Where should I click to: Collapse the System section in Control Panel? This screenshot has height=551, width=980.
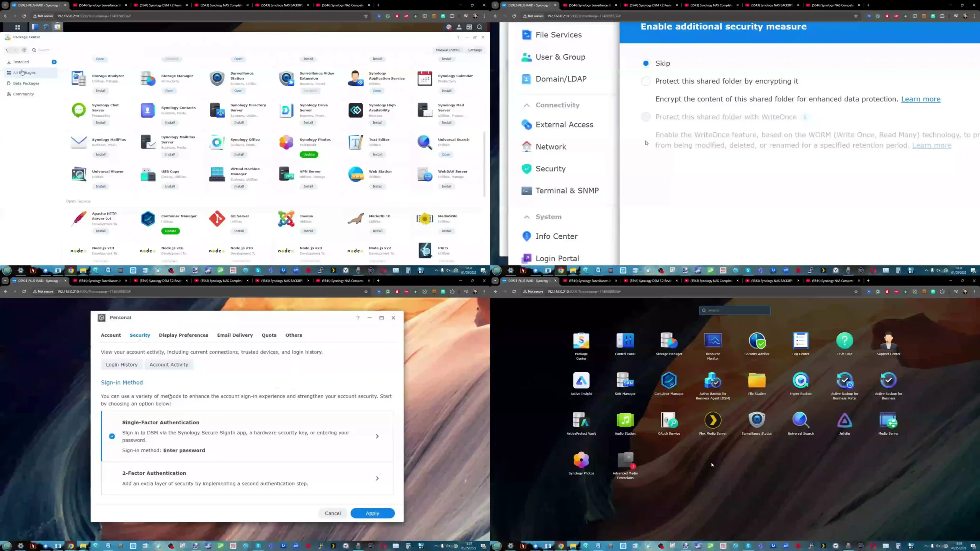click(527, 217)
